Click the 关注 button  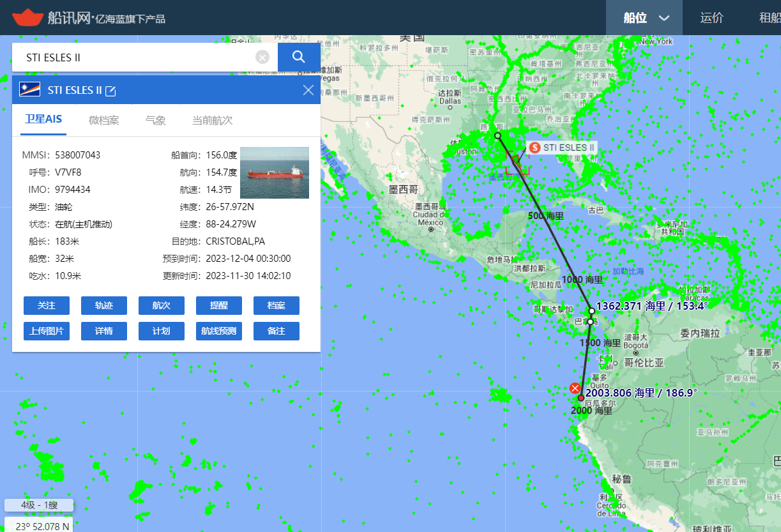47,305
